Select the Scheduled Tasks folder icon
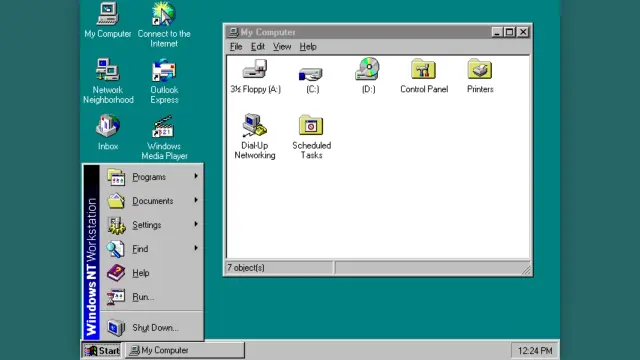This screenshot has height=360, width=640. tap(311, 137)
